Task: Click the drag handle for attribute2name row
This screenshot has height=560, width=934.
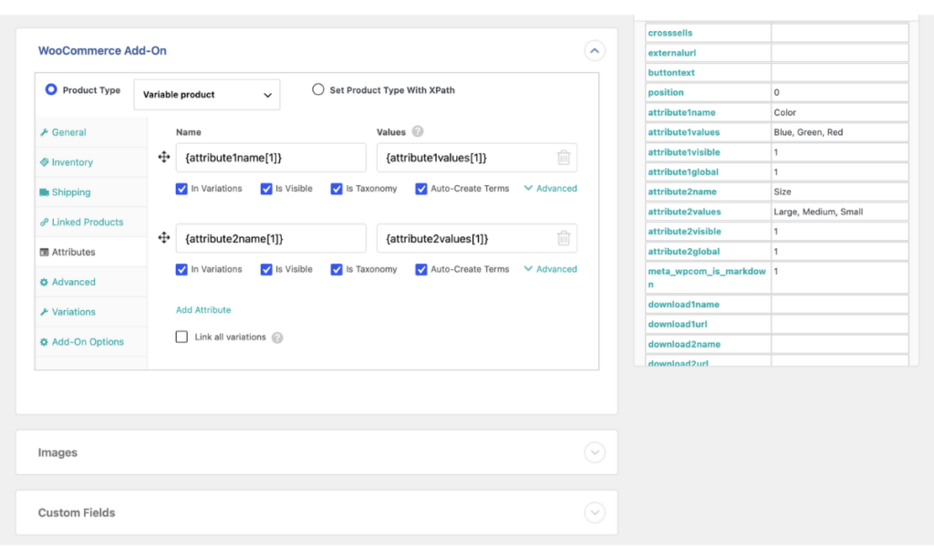Action: point(164,238)
